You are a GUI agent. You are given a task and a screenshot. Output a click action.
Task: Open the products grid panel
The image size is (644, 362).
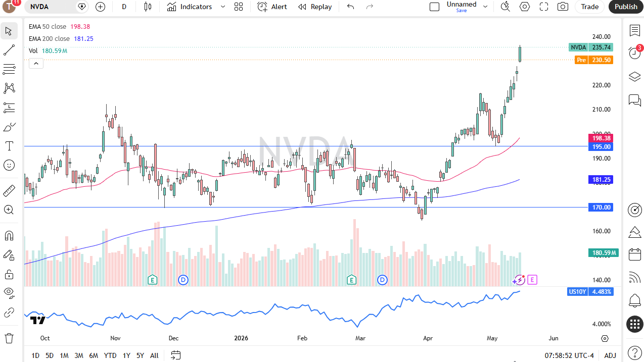[x=635, y=324]
